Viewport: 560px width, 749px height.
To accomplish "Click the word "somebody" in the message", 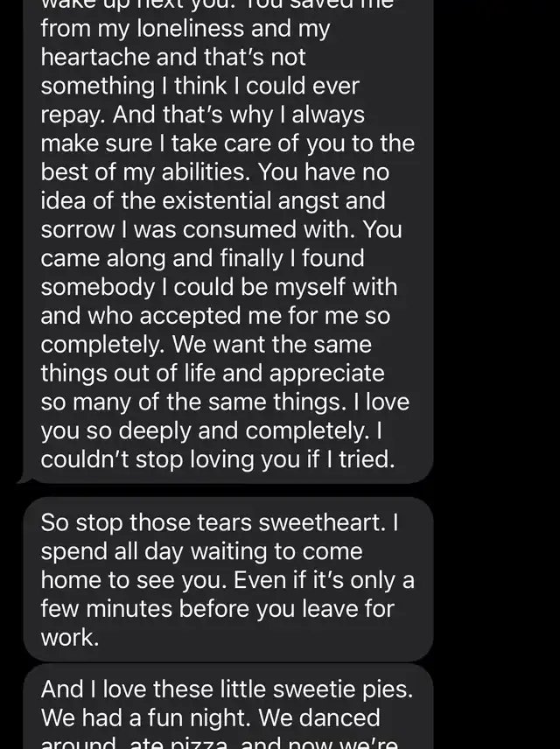I will 97,288.
